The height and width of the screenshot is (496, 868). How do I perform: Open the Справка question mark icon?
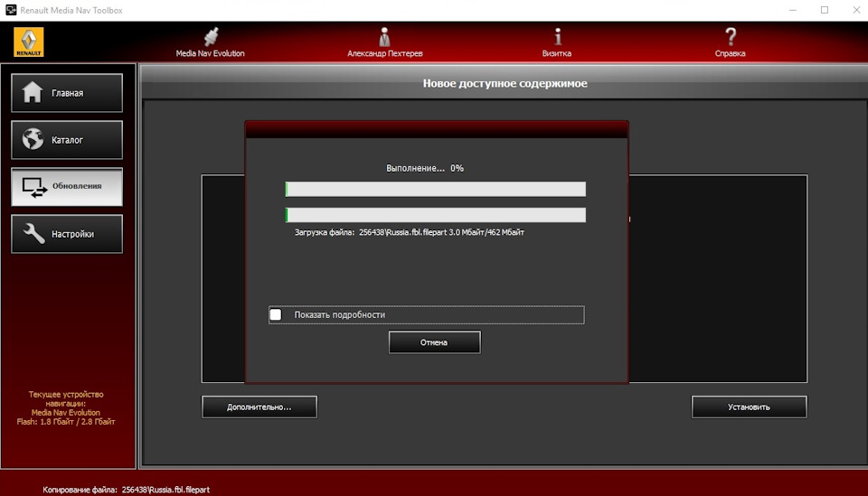tap(731, 36)
